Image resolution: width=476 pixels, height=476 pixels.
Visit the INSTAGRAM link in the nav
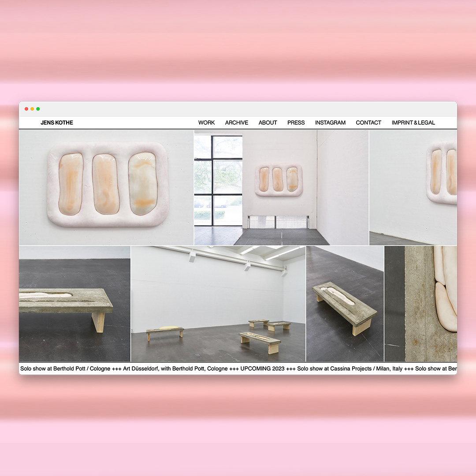click(330, 123)
